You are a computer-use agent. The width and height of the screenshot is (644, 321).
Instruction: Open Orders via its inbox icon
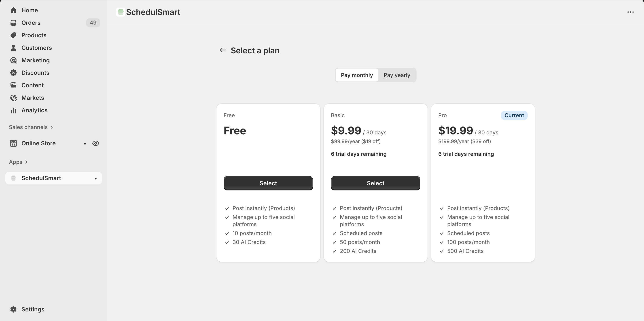tap(13, 23)
